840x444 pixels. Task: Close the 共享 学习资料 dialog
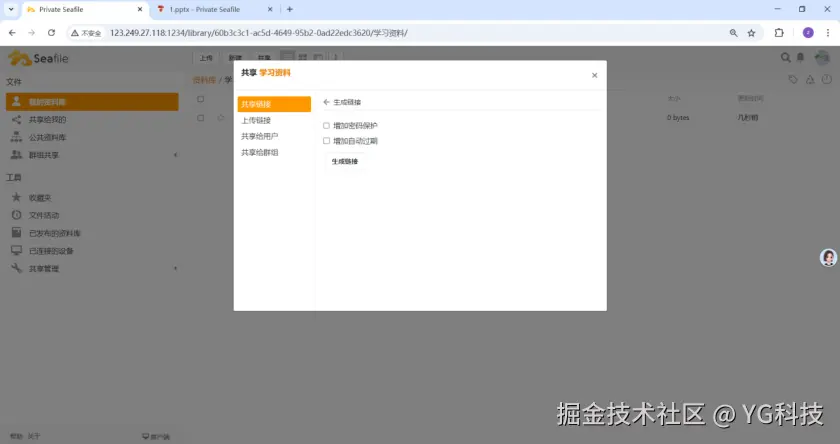594,76
